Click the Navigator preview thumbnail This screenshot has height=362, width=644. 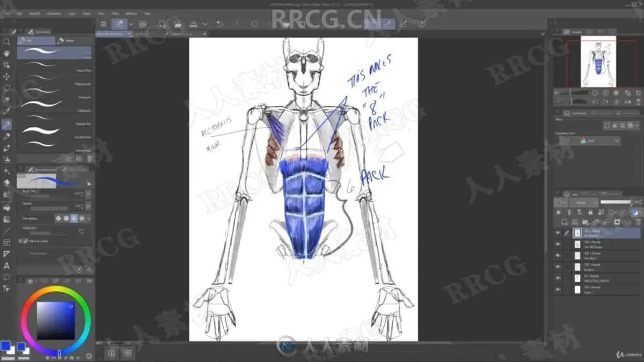(598, 62)
